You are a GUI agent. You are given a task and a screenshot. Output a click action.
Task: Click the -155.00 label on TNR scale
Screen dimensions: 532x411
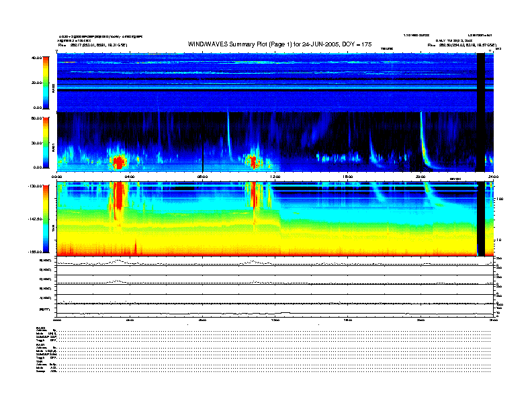click(x=35, y=252)
